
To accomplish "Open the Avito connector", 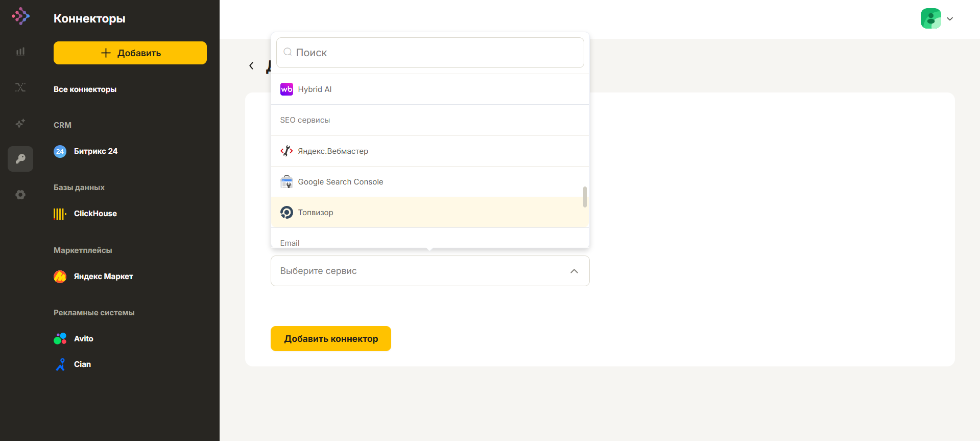I will pos(83,339).
